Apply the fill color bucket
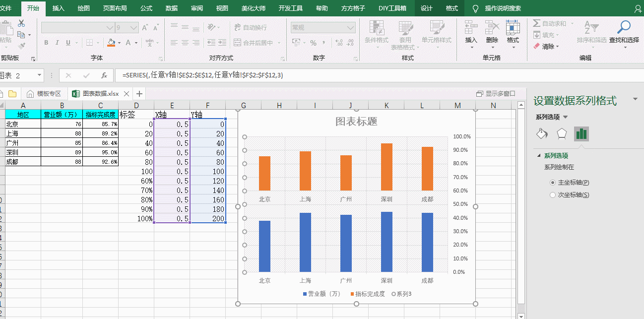The width and height of the screenshot is (644, 319). (x=111, y=43)
